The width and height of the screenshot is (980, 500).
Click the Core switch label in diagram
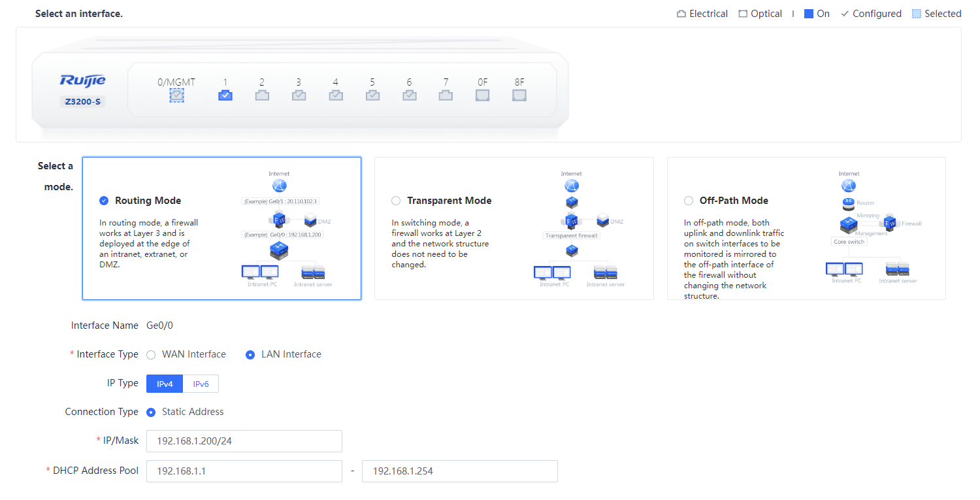coord(849,242)
